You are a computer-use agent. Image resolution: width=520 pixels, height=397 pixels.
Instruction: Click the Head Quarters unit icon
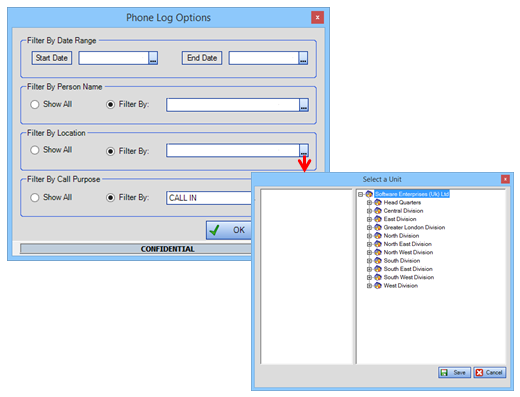click(378, 202)
